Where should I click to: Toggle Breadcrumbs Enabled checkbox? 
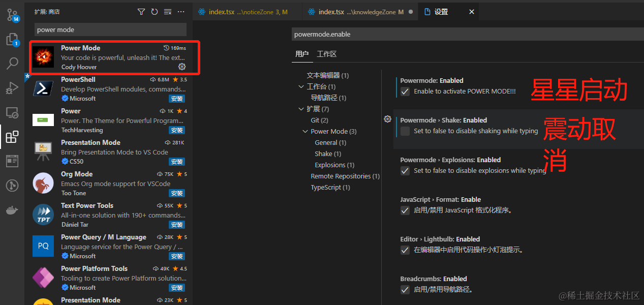click(405, 290)
